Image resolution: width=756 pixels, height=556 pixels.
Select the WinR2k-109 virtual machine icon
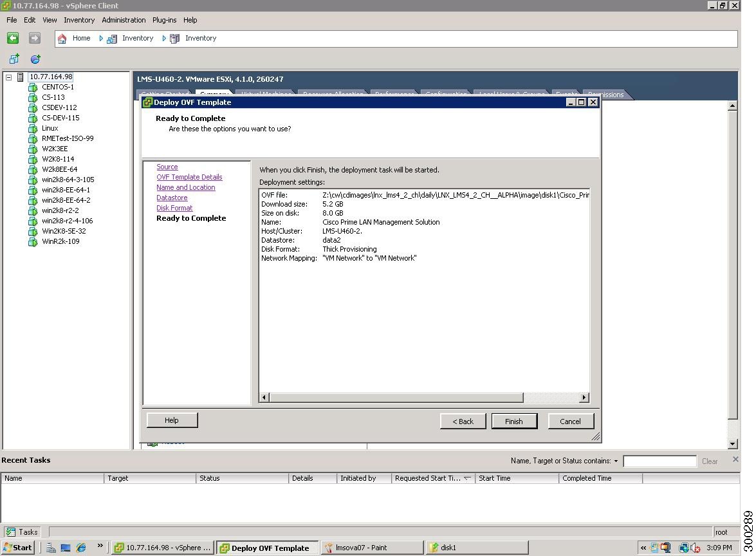click(33, 241)
